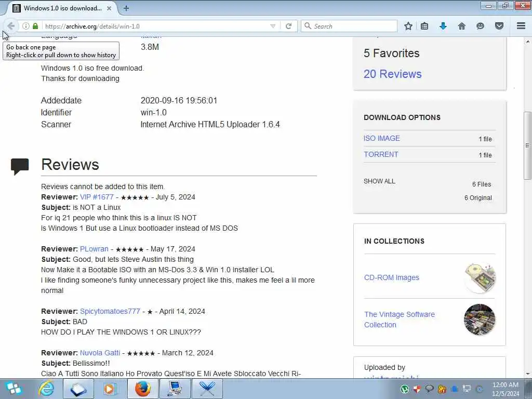Screen dimensions: 532x399
Task: Click the '6 Original' files text
Action: tap(478, 198)
